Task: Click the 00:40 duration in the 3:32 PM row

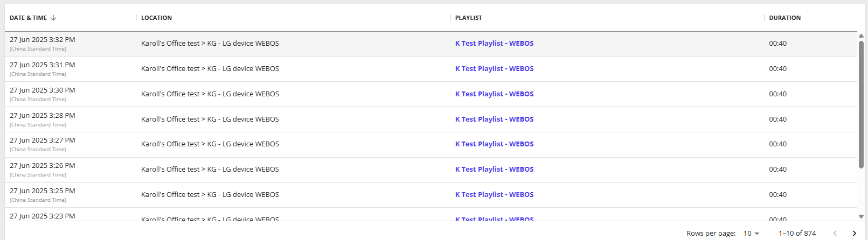Action: [x=777, y=43]
